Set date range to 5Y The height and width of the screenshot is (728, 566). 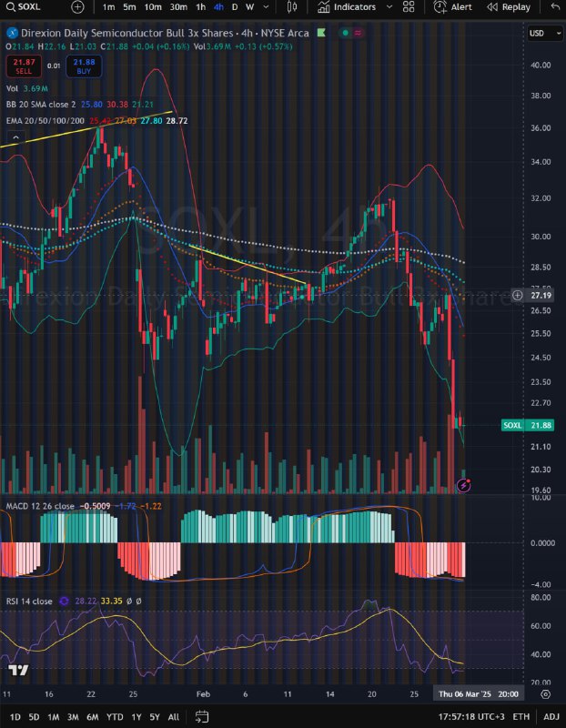pyautogui.click(x=155, y=717)
